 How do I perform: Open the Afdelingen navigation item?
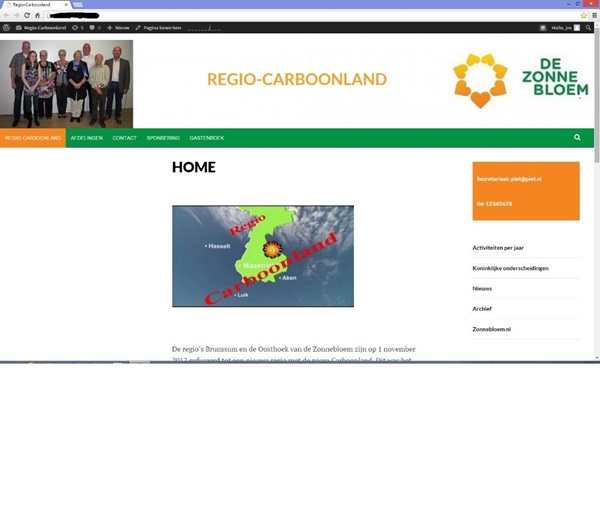(x=87, y=138)
